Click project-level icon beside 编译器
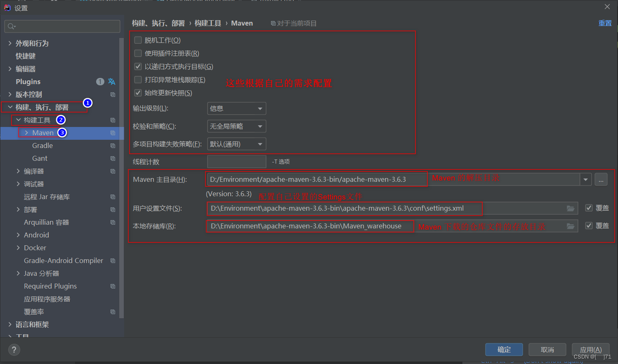The image size is (618, 364). pos(113,171)
